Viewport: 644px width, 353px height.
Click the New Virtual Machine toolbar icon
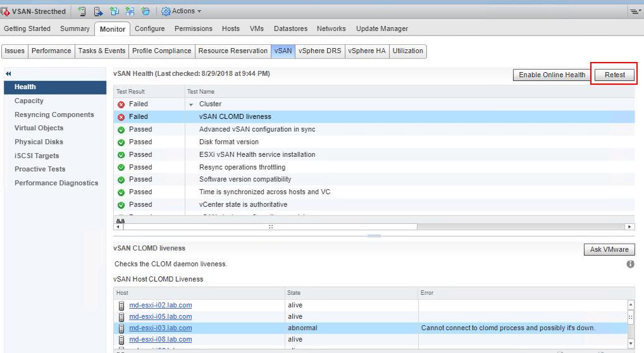point(114,11)
